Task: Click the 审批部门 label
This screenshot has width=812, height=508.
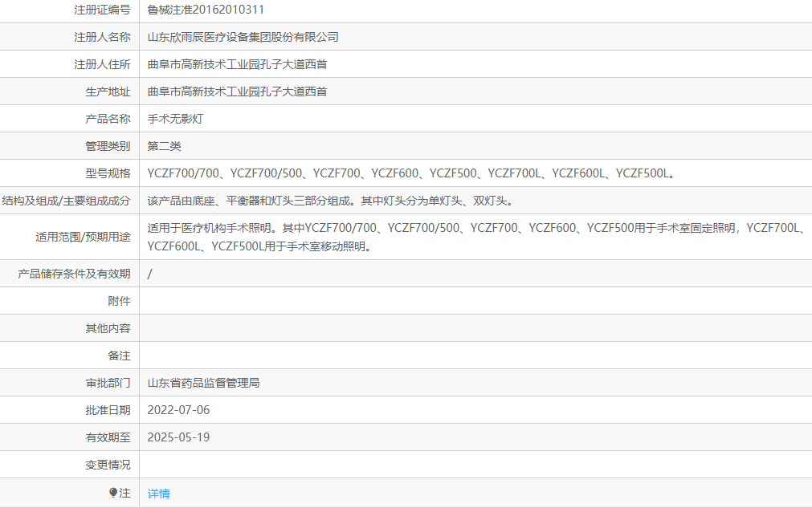Action: (x=108, y=384)
